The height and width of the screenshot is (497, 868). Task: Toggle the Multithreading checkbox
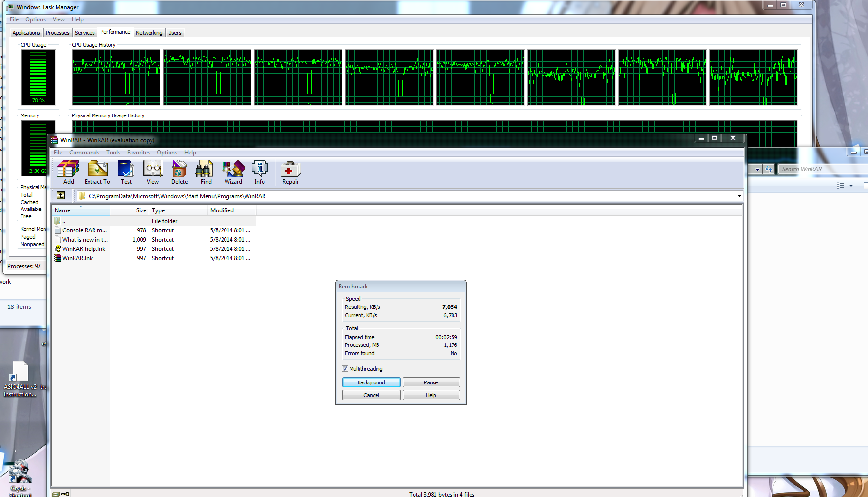pos(345,369)
